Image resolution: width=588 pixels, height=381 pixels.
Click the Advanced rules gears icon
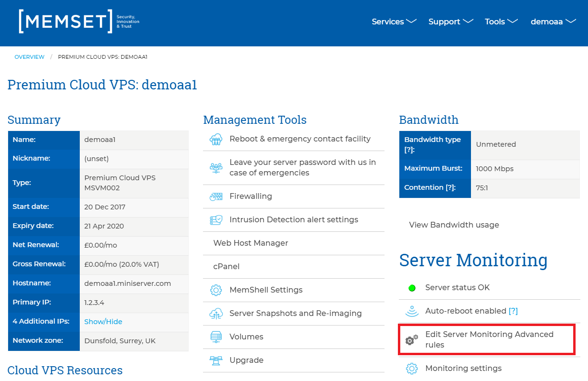(x=412, y=340)
